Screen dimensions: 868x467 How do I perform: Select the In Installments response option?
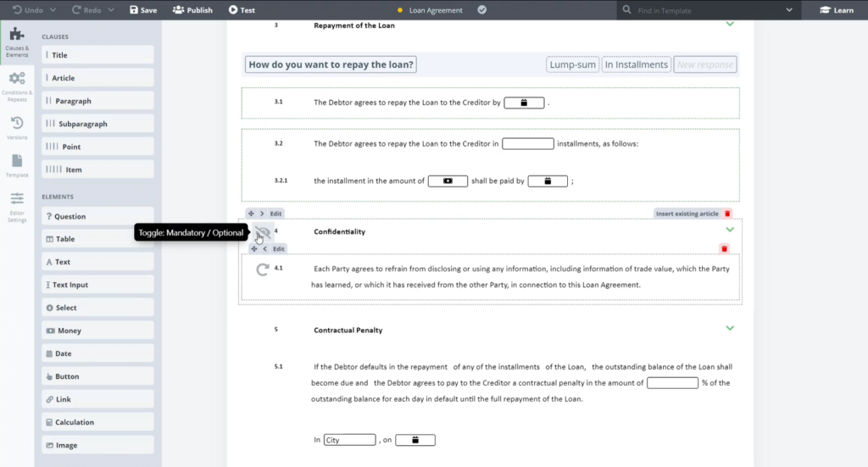636,64
